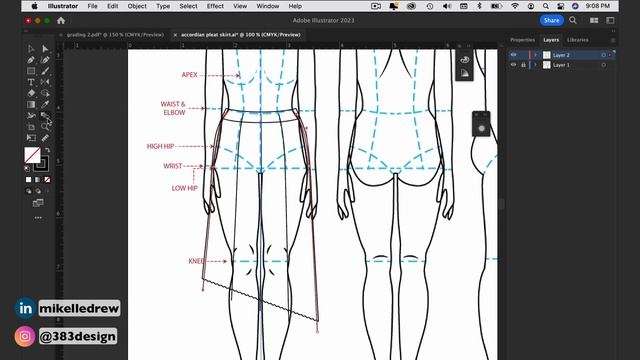Open Illustrator search magnifier icon

pyautogui.click(x=573, y=20)
